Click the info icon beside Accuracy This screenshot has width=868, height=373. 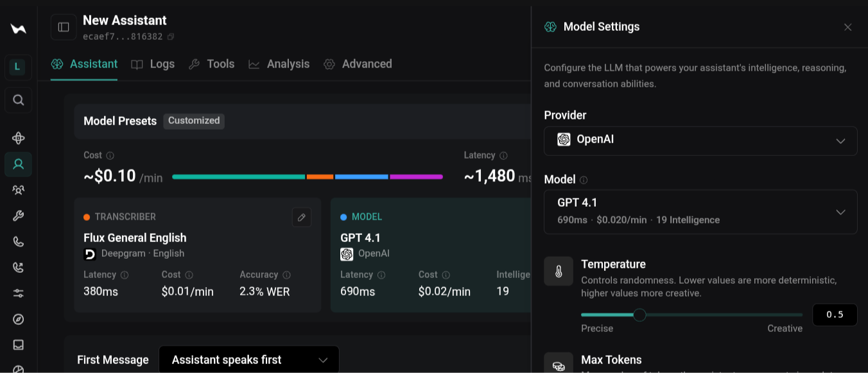[x=286, y=275]
